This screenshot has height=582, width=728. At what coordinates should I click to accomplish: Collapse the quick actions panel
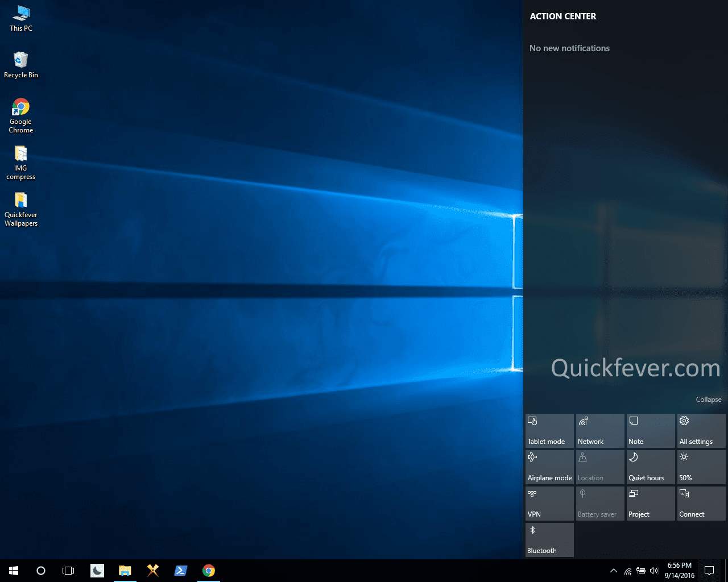(x=709, y=400)
